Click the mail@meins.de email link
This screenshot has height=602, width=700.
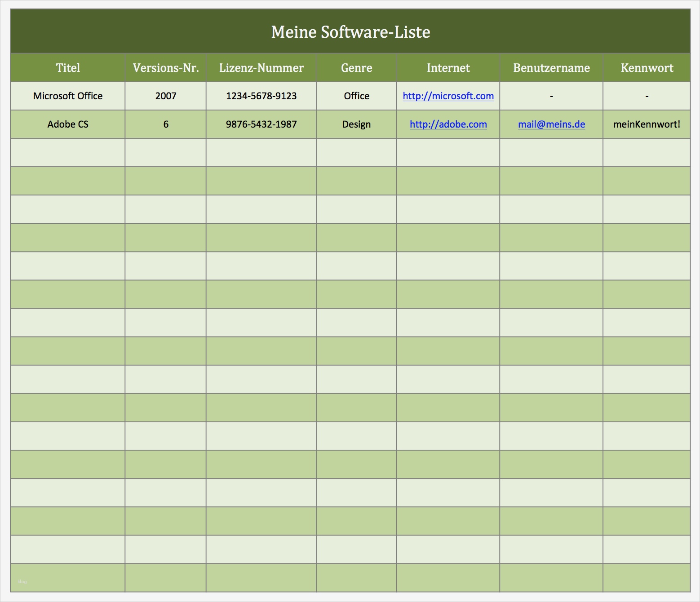(551, 124)
